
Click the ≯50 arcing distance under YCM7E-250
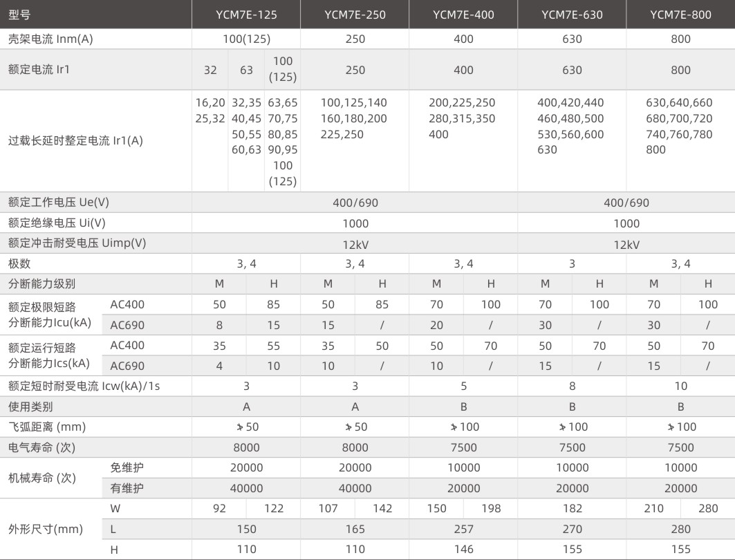coord(356,427)
